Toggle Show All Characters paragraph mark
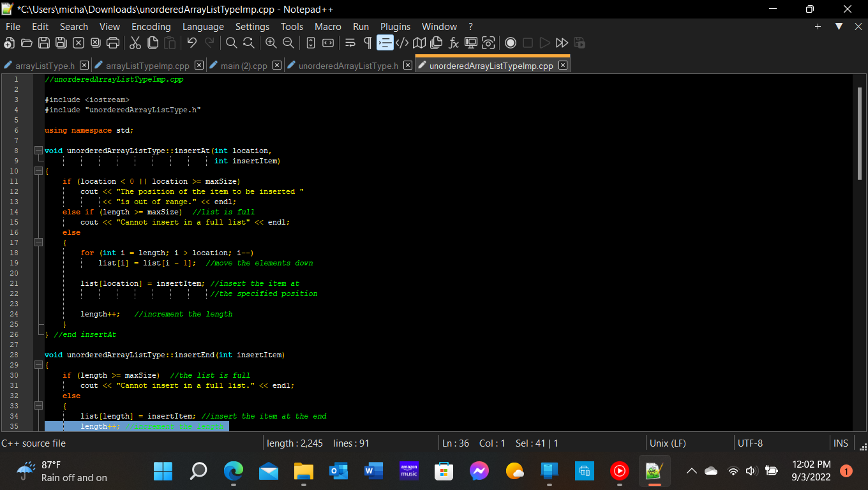Image resolution: width=868 pixels, height=490 pixels. point(366,43)
